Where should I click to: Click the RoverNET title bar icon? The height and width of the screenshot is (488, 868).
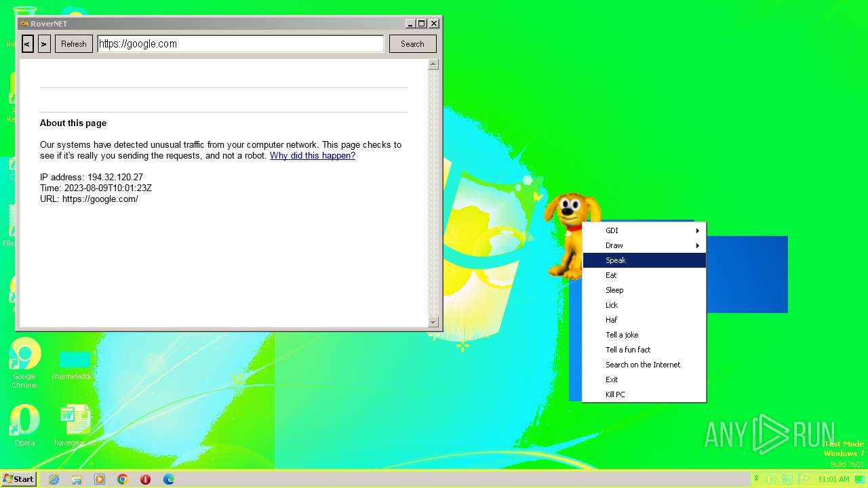24,23
